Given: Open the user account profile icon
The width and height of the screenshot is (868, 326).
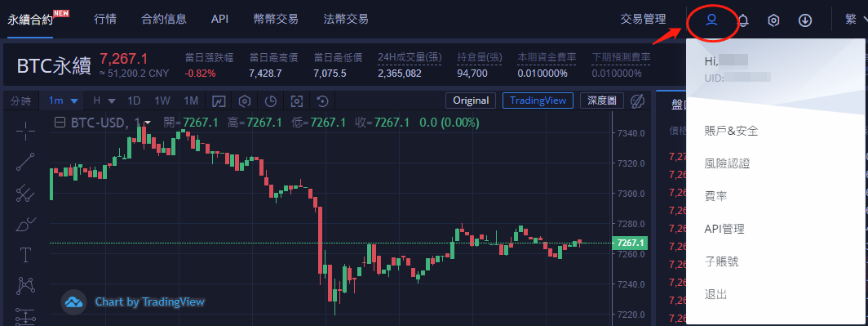Looking at the screenshot, I should click(712, 20).
